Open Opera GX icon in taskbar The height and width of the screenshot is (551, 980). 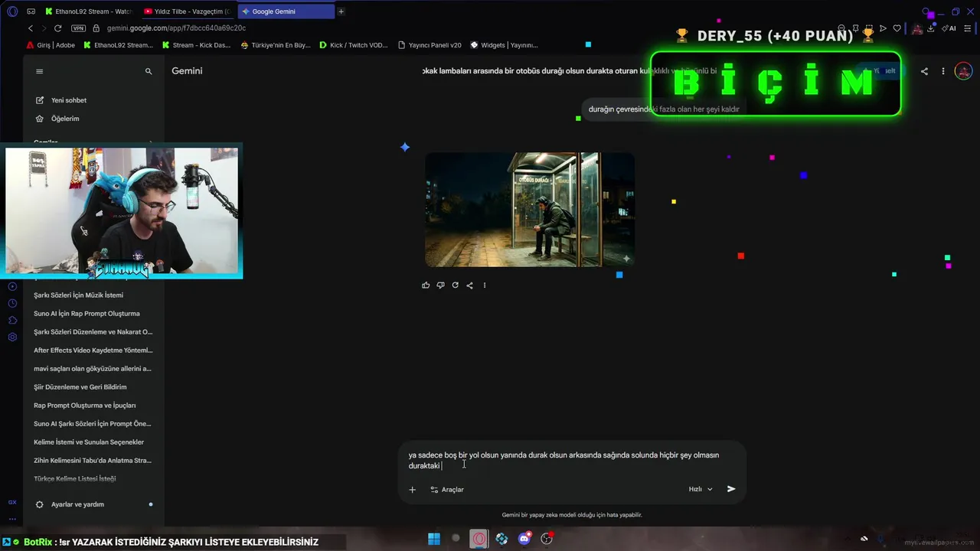479,539
